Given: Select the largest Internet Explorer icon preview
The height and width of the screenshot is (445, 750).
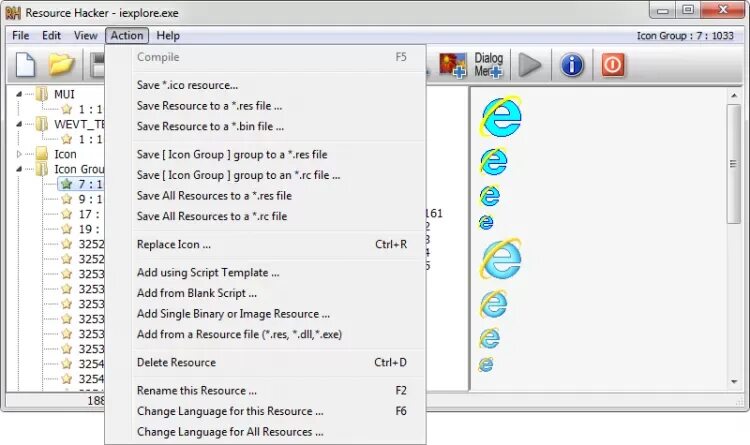Looking at the screenshot, I should [x=501, y=117].
